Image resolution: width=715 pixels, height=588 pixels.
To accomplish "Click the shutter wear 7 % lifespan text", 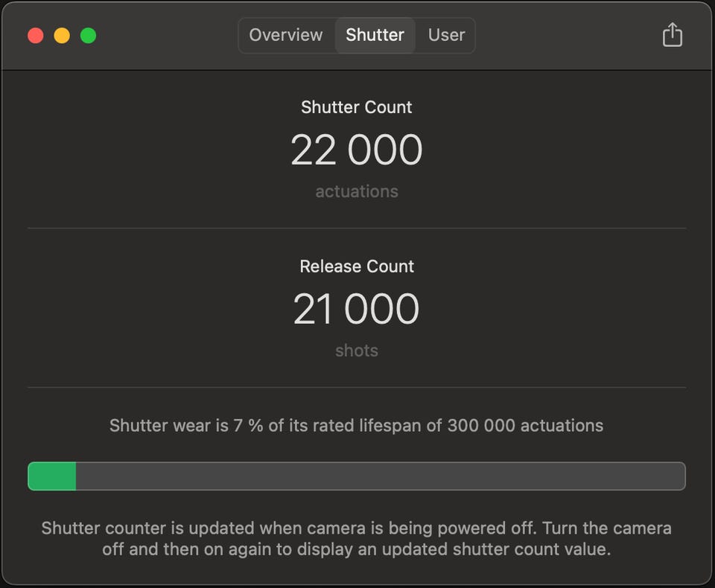I will pyautogui.click(x=357, y=426).
